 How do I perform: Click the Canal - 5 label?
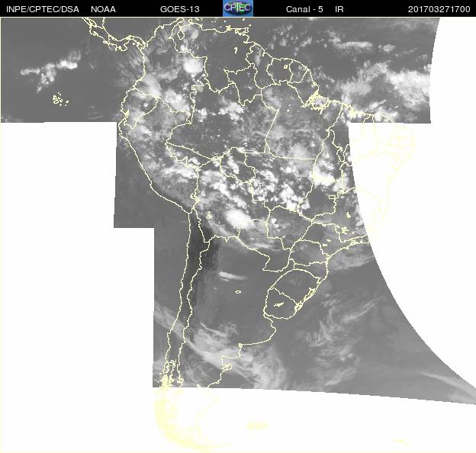[304, 9]
